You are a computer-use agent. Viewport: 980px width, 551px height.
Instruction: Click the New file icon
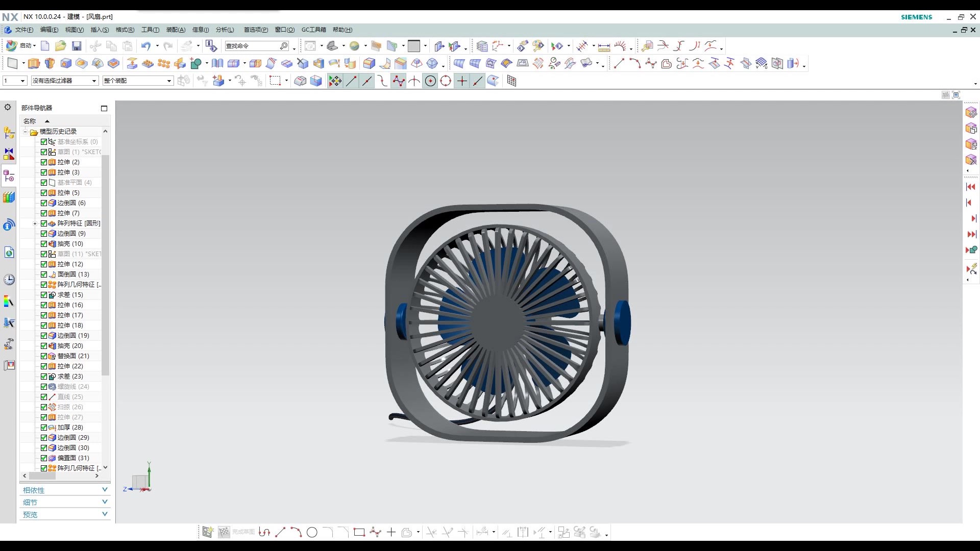[45, 46]
